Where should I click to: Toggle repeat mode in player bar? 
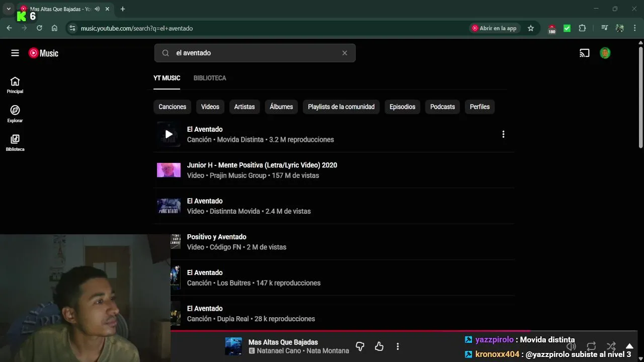click(591, 346)
